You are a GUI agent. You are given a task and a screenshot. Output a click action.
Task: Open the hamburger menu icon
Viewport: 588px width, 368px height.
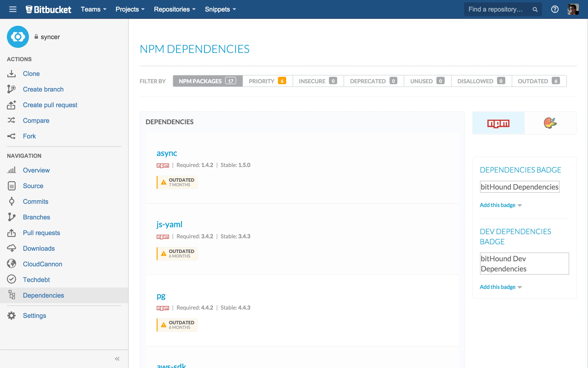pos(13,9)
